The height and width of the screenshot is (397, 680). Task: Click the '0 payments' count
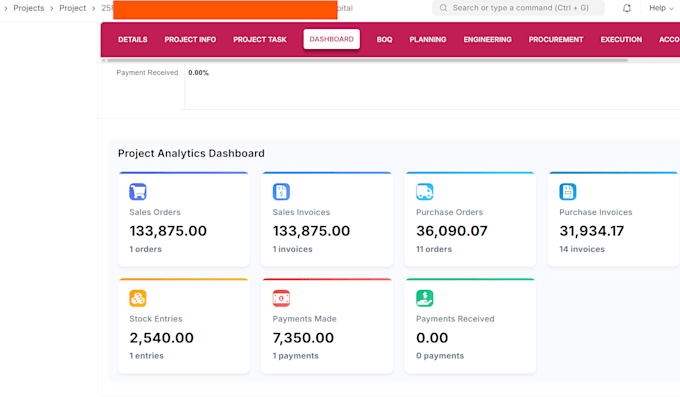pyautogui.click(x=440, y=356)
